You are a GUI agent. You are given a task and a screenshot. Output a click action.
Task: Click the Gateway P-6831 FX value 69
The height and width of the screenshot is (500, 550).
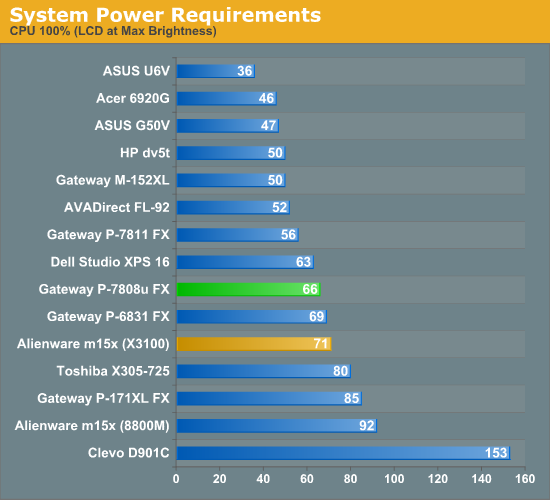pyautogui.click(x=316, y=316)
